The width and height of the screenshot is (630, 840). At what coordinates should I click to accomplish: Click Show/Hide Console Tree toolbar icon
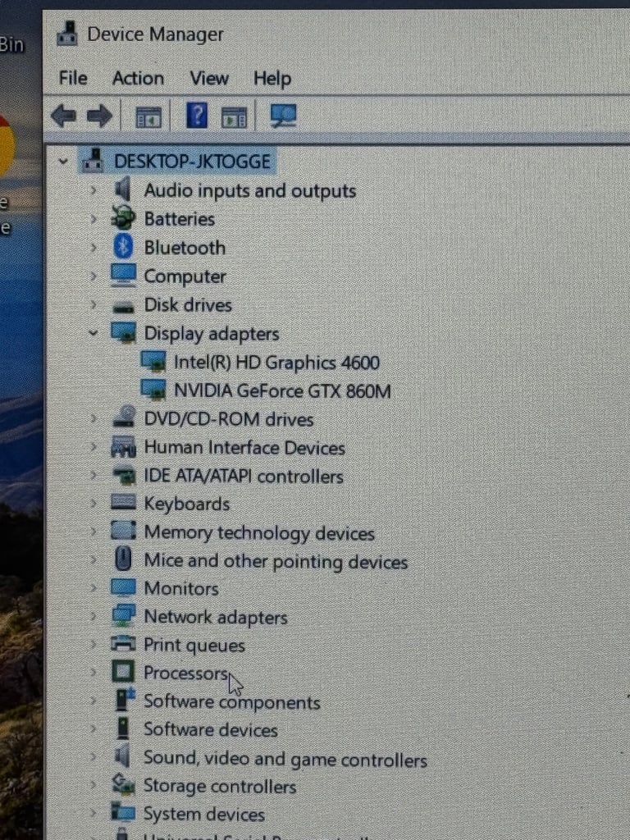pyautogui.click(x=148, y=116)
